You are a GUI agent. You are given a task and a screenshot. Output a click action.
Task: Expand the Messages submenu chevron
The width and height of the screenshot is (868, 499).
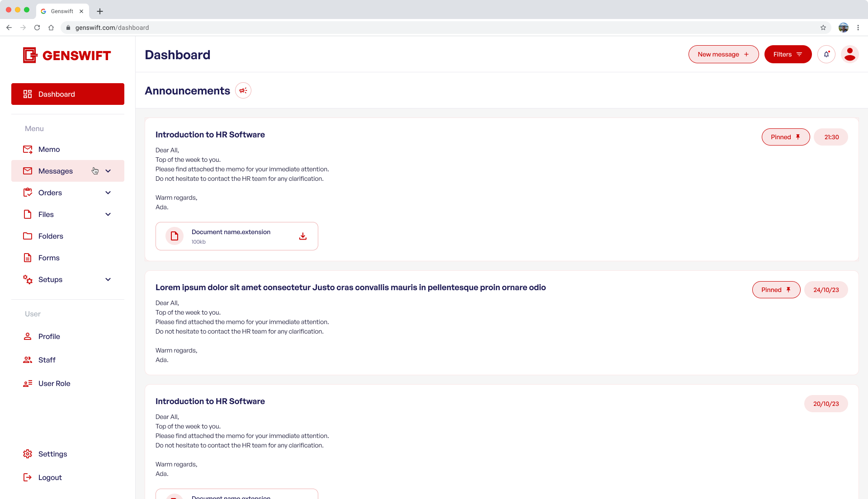point(108,171)
